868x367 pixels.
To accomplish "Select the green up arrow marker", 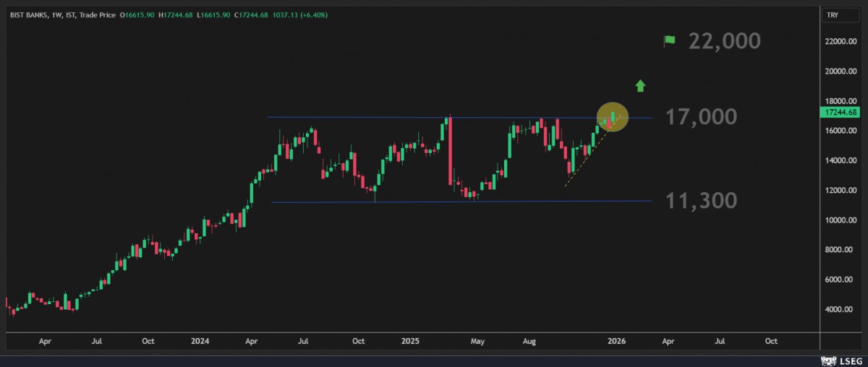I will click(639, 86).
